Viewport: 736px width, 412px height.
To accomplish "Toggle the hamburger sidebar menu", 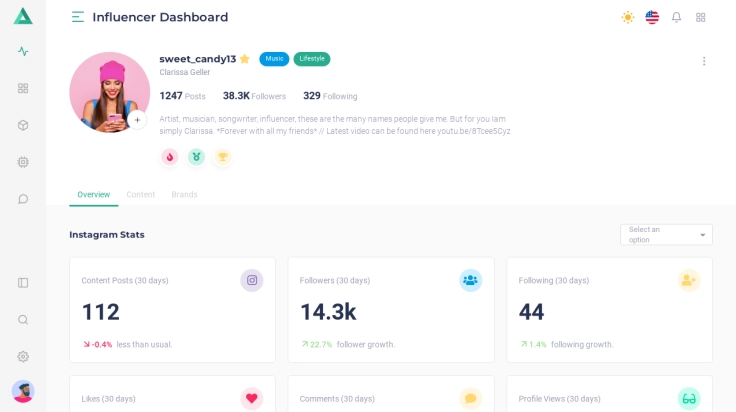I will click(78, 17).
